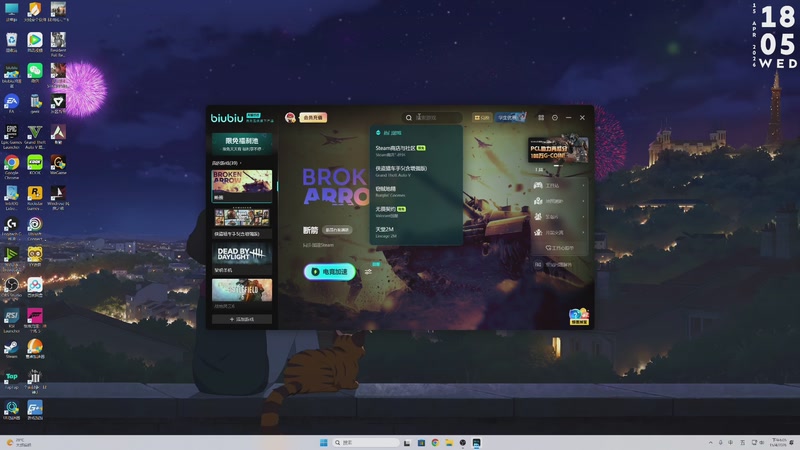Open the Google Chrome desktop icon
Screen dimensions: 800x450
[x=11, y=167]
